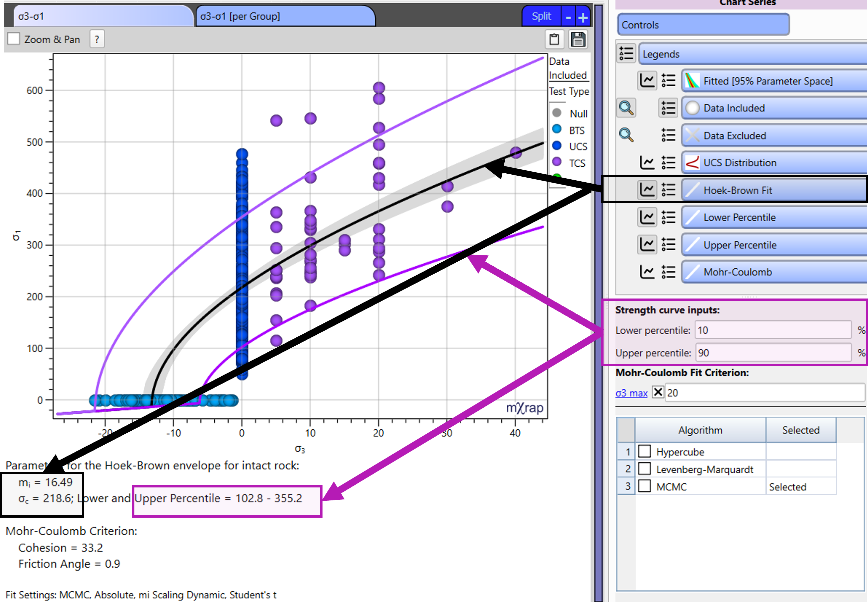Check the MCMC algorithm checkbox

(644, 486)
